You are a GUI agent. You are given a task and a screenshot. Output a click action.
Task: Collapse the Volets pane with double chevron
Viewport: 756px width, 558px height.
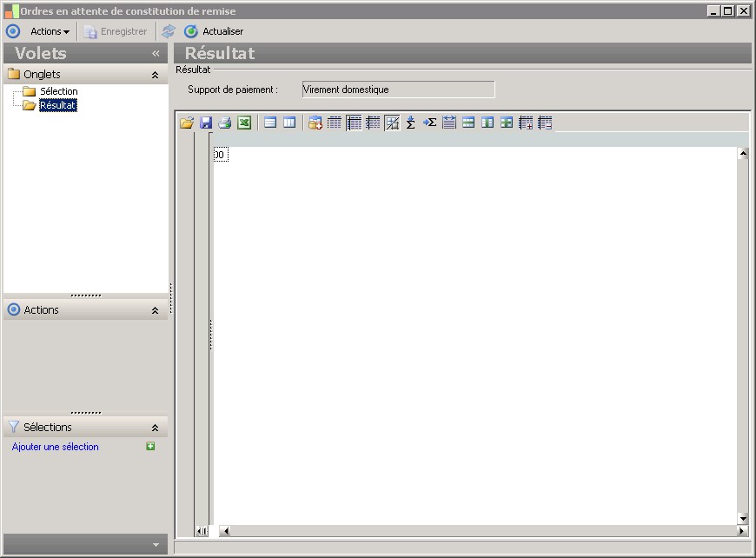click(x=156, y=54)
